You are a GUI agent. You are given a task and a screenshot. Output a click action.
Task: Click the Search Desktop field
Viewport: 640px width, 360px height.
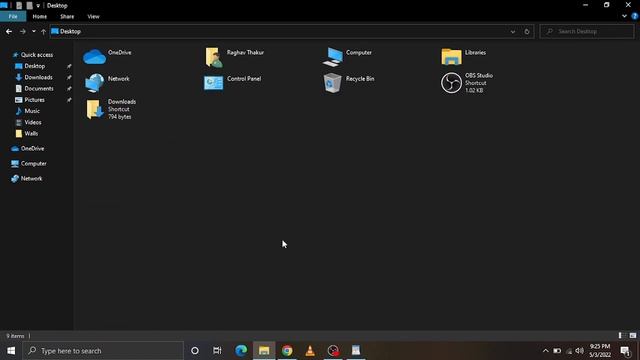pyautogui.click(x=587, y=31)
